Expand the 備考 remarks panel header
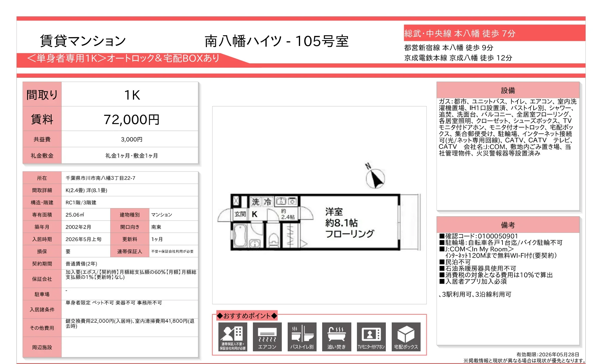The image size is (606, 364). [508, 225]
